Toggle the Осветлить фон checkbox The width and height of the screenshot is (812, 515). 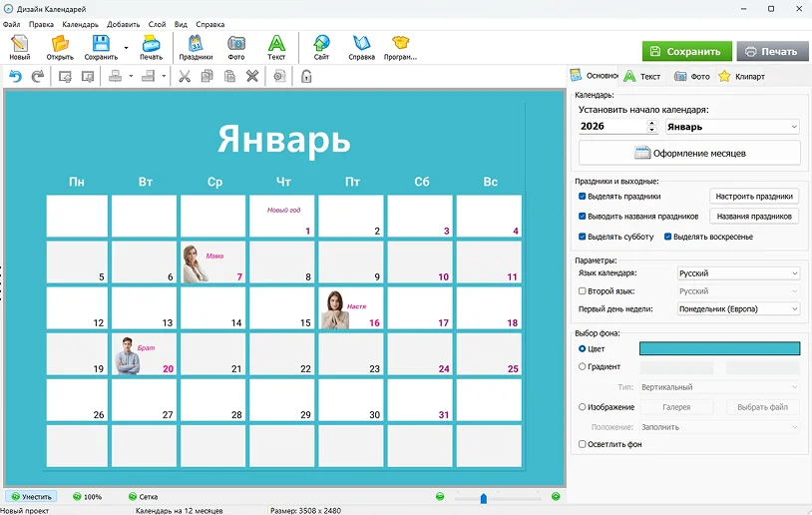tap(583, 444)
